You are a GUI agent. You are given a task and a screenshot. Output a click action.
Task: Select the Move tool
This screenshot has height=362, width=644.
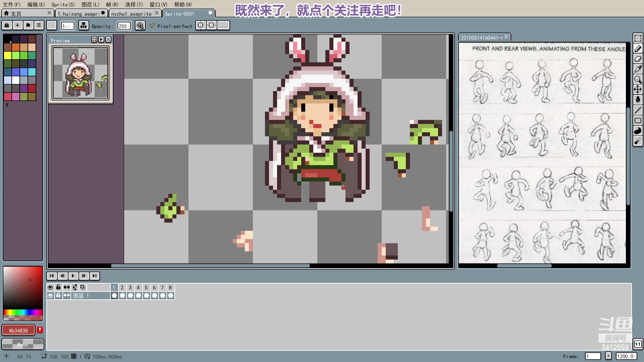coord(638,89)
